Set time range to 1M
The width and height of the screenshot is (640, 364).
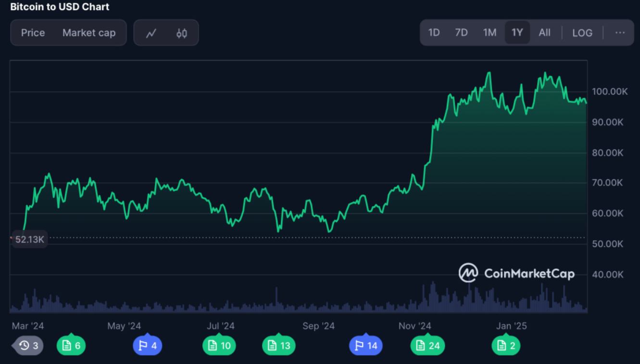pos(489,33)
